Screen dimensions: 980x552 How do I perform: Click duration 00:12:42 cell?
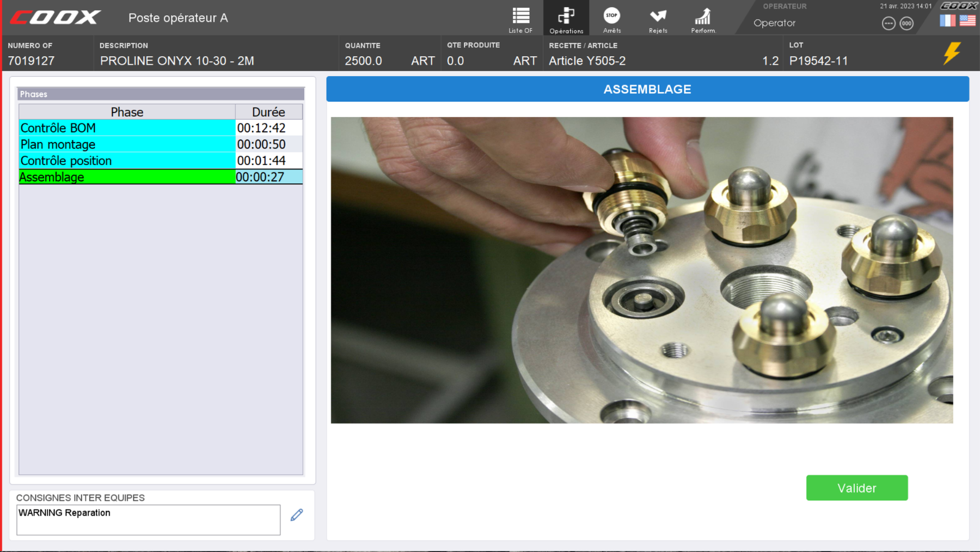click(x=269, y=128)
